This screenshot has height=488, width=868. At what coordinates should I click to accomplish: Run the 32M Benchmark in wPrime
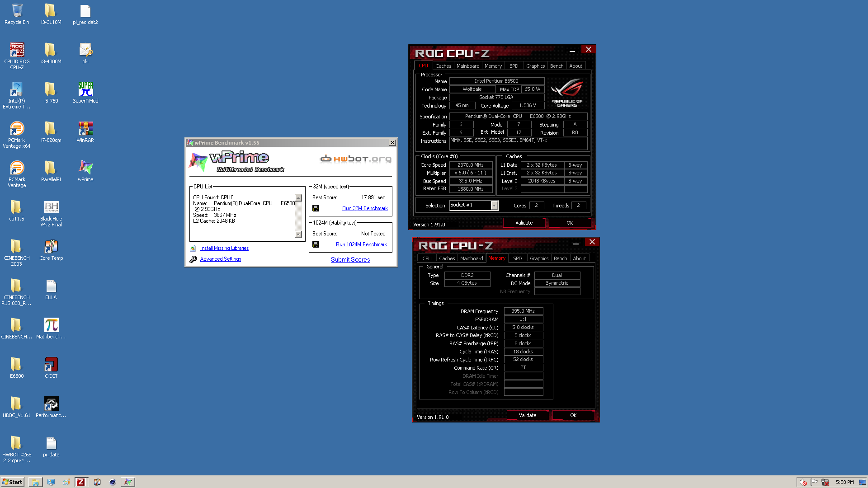(365, 208)
